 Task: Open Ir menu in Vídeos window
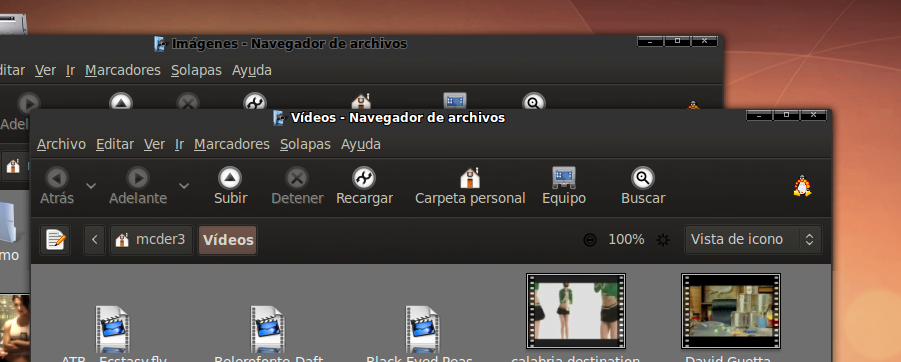(179, 144)
